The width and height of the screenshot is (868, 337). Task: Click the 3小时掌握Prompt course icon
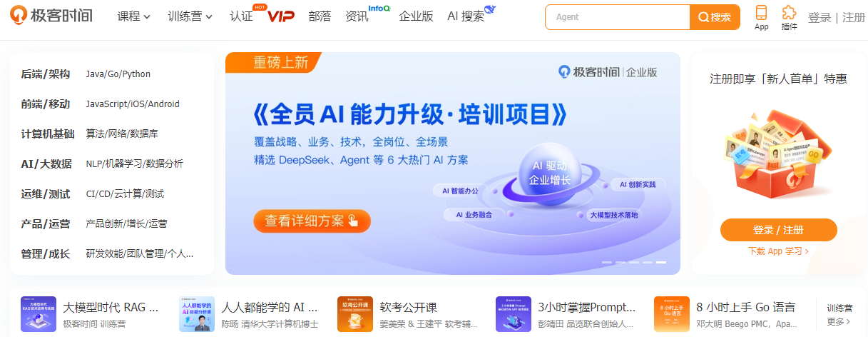[x=514, y=314]
